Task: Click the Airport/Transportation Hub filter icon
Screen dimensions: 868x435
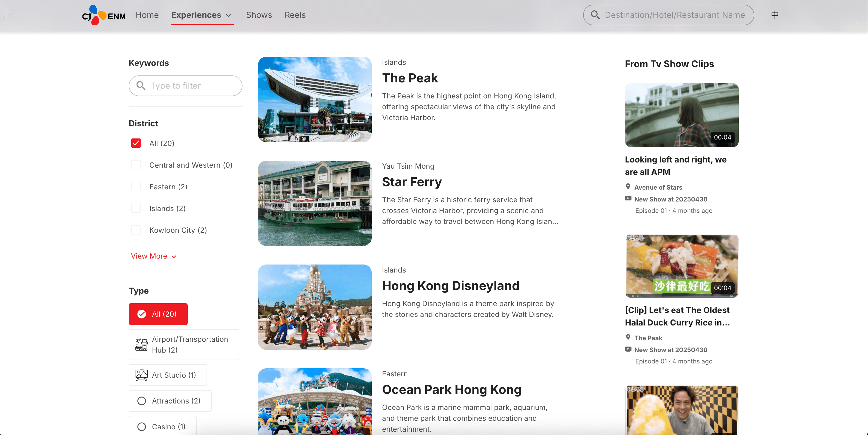Action: pyautogui.click(x=142, y=344)
